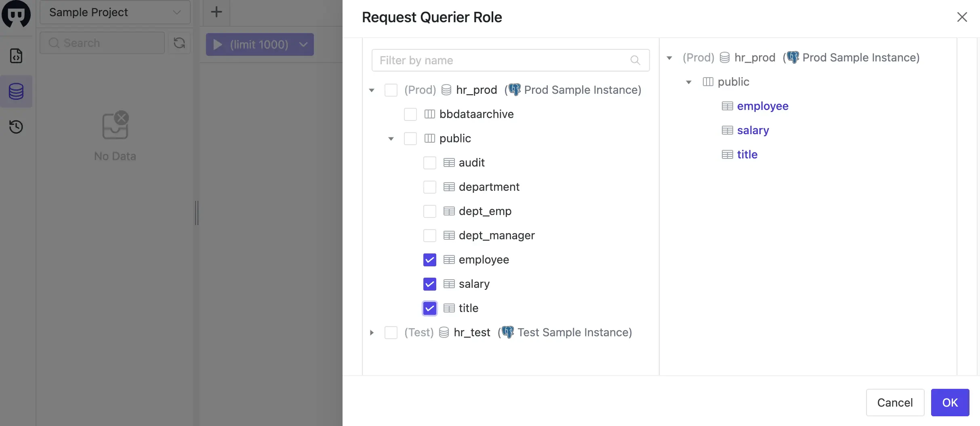
Task: Cancel the Request Querier Role dialog
Action: click(895, 403)
